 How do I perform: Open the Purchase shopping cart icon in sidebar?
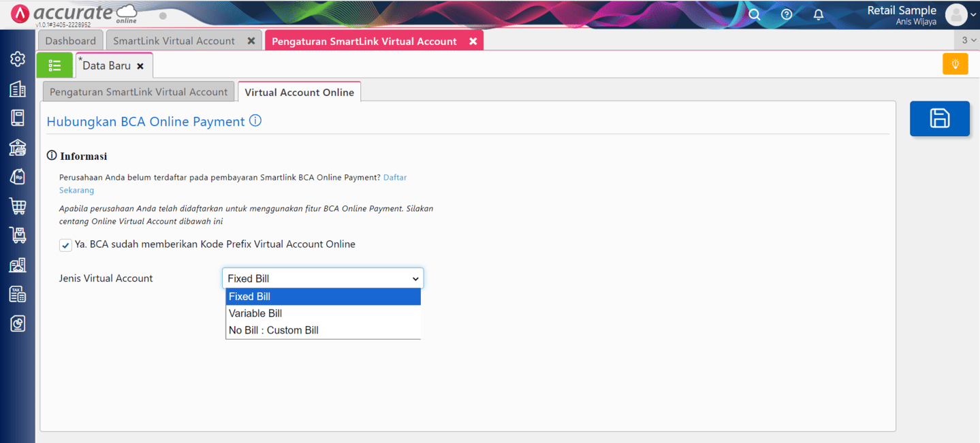click(18, 206)
